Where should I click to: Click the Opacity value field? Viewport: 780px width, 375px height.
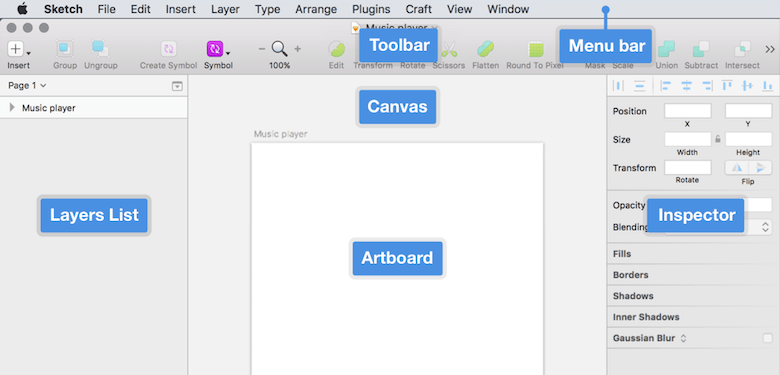pos(758,205)
